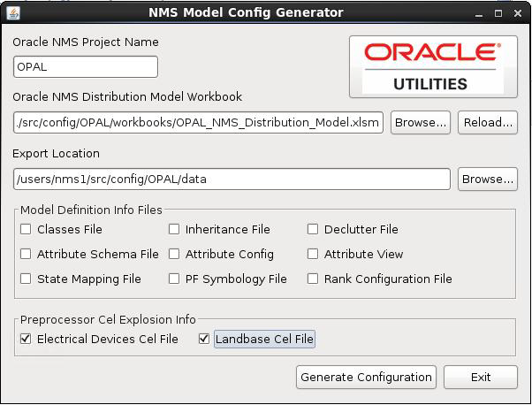The width and height of the screenshot is (532, 405).
Task: Tick the Declutter File checkbox
Action: point(313,229)
